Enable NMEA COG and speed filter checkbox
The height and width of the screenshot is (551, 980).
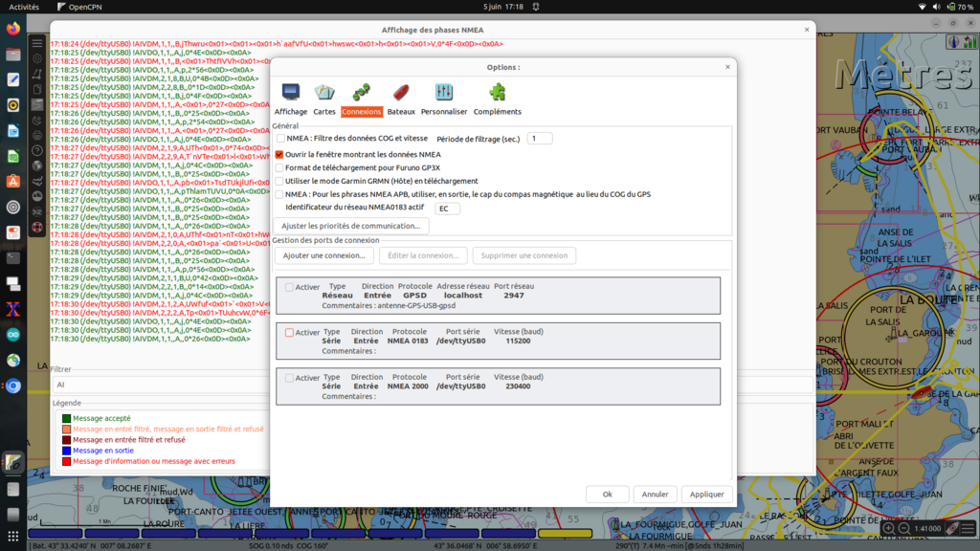280,139
